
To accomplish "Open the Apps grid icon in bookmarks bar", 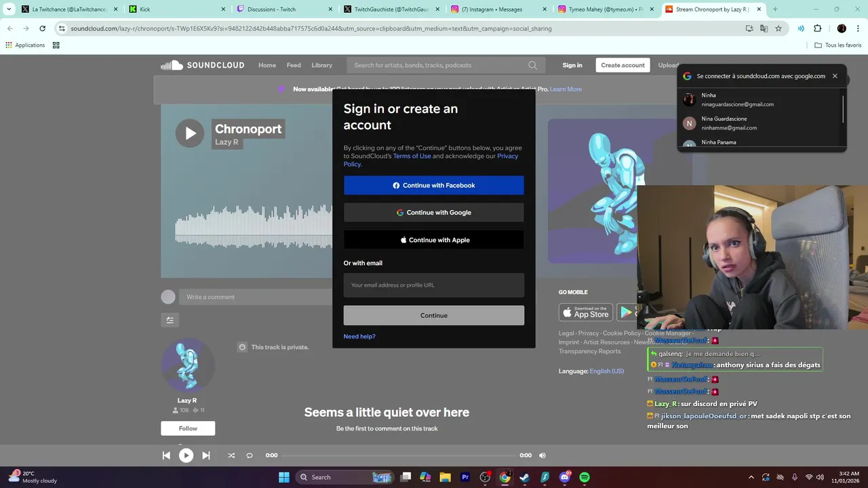I will (56, 45).
